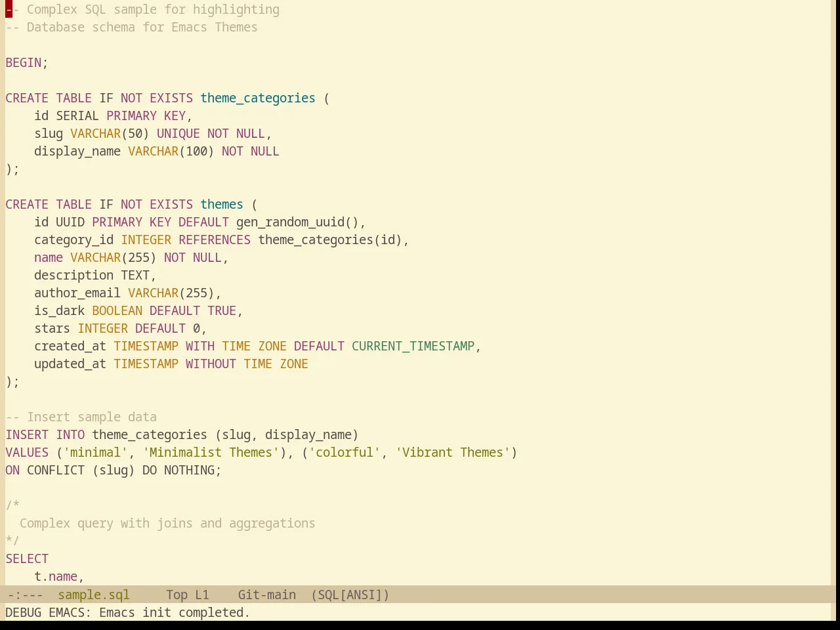840x630 pixels.
Task: Click category_id column name
Action: [74, 240]
